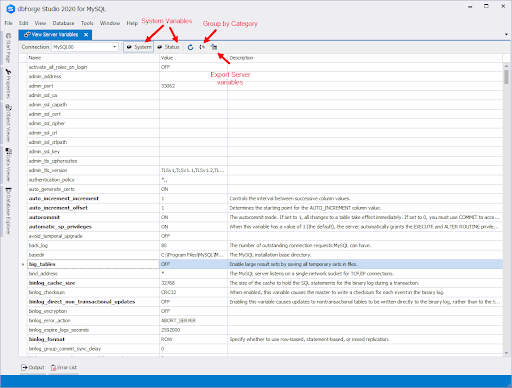Open the View menu
512x388 pixels.
tap(40, 23)
